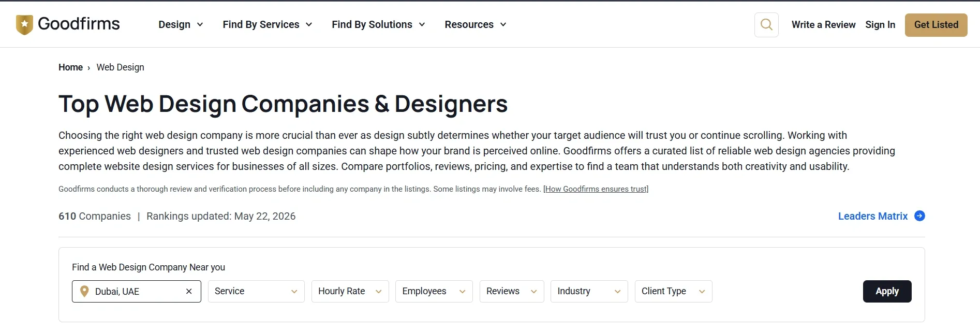Screen dimensions: 980x330
Task: Expand the Reviews filter dropdown
Action: [x=512, y=291]
